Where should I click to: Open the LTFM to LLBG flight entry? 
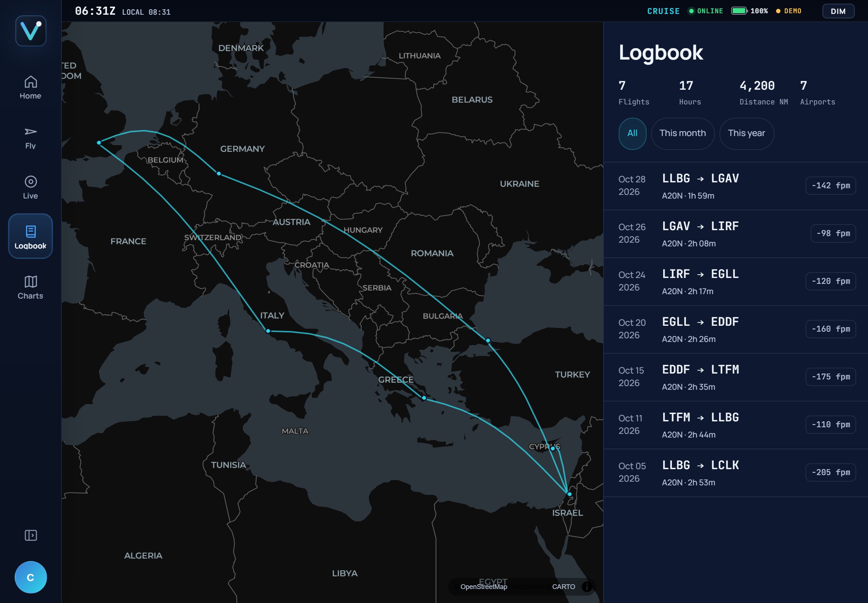click(735, 425)
